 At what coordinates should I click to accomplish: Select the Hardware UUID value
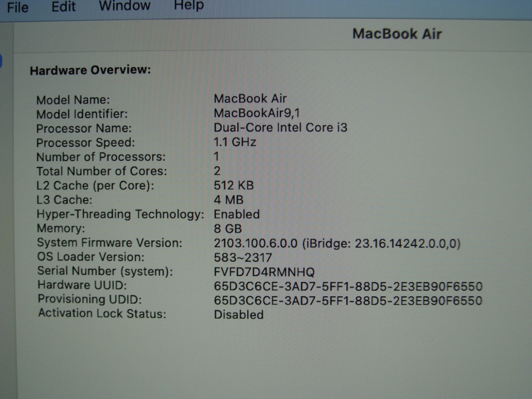(x=348, y=286)
